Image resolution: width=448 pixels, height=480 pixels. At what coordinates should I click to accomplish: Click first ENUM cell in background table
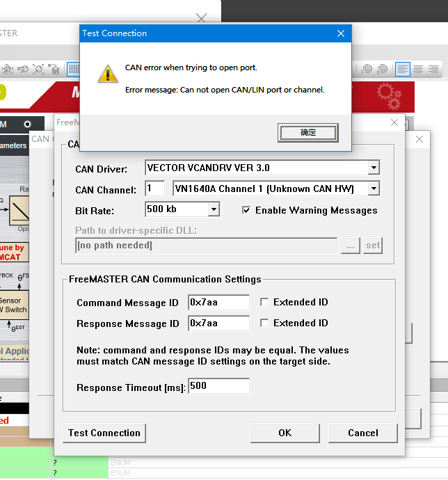point(120,463)
